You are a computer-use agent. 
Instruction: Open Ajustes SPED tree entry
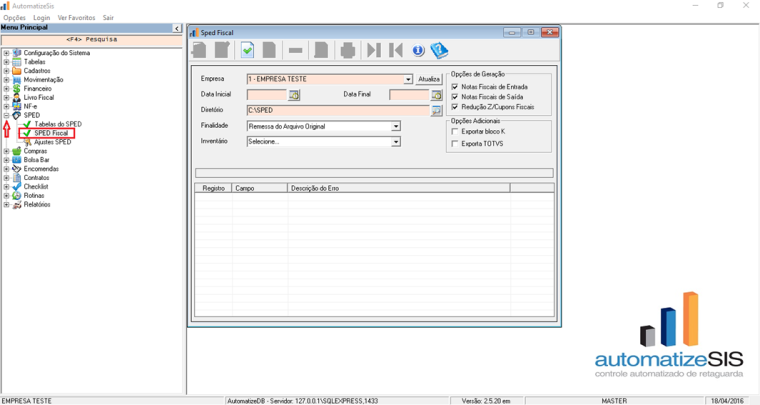pyautogui.click(x=52, y=142)
